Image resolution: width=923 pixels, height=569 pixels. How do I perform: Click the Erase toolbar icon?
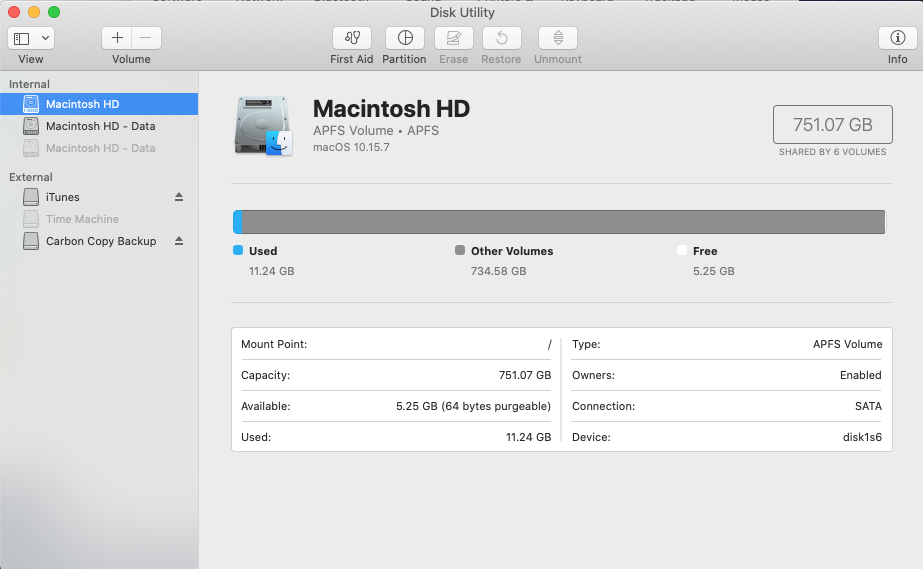tap(453, 38)
